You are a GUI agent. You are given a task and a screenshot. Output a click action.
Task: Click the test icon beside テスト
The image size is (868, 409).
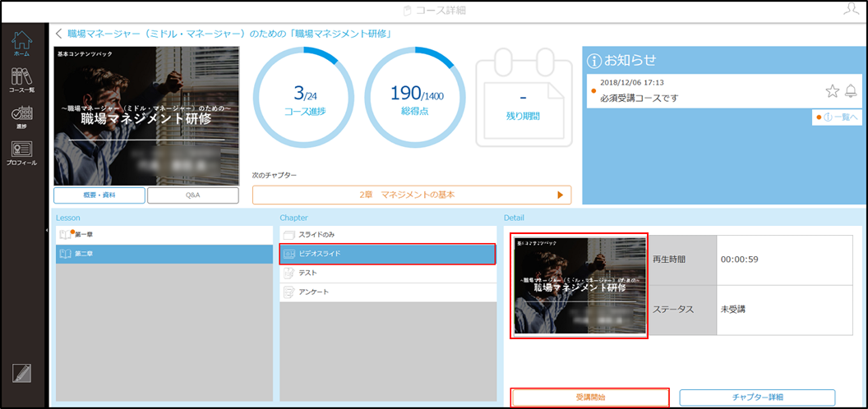(x=289, y=273)
